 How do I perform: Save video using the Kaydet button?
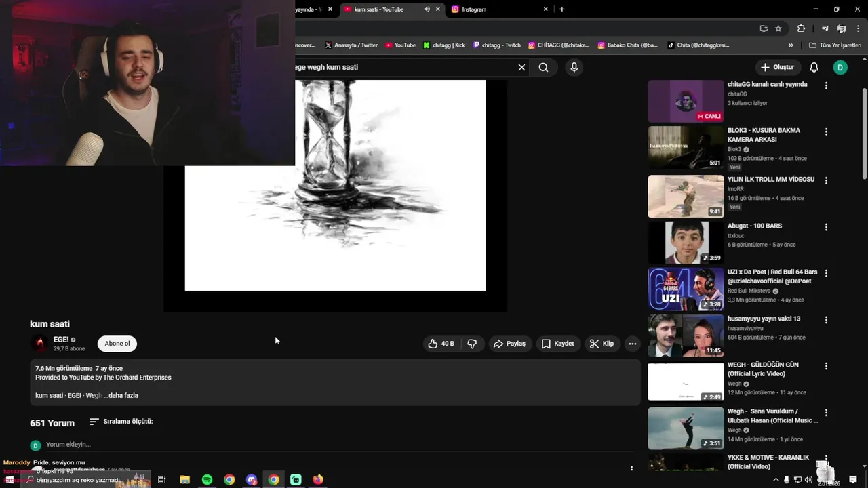557,344
